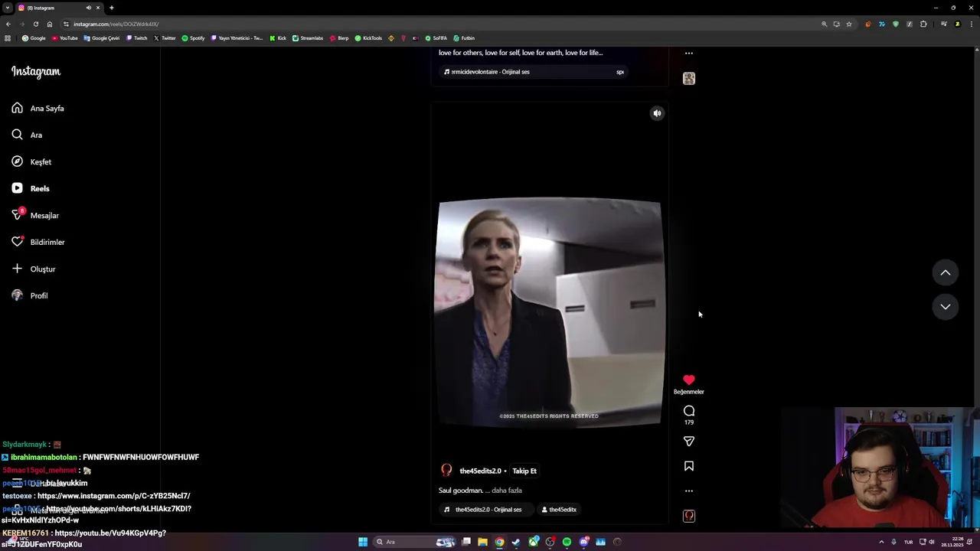Select Reels in Instagram sidebar

(x=31, y=188)
